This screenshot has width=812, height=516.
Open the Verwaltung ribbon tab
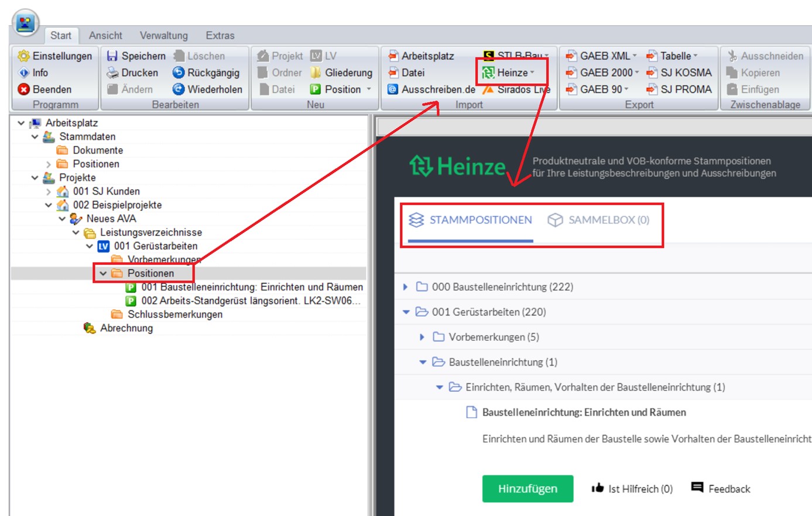tap(164, 35)
